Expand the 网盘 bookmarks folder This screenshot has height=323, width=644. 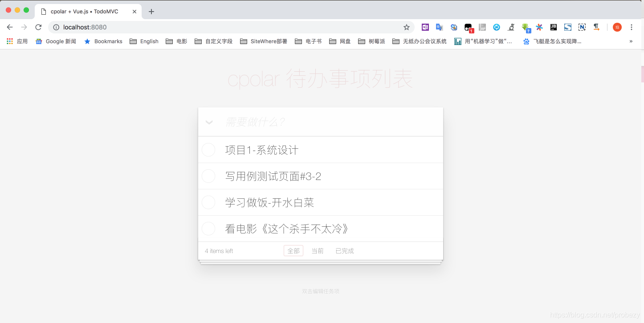coord(340,41)
